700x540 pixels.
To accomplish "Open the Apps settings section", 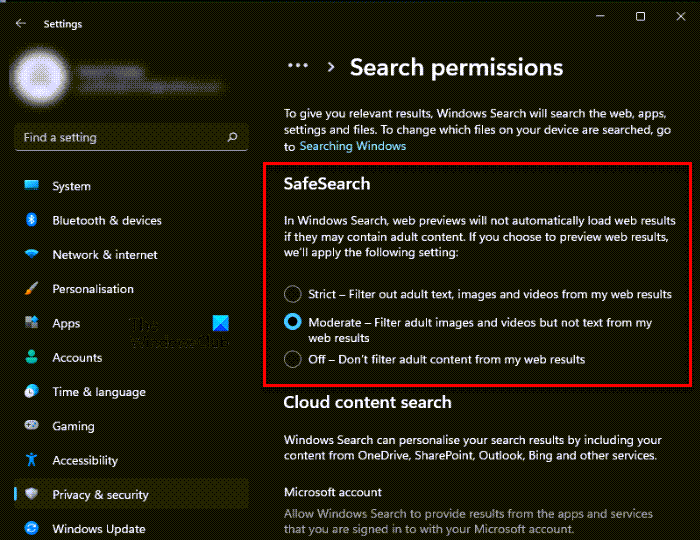I will coord(66,323).
